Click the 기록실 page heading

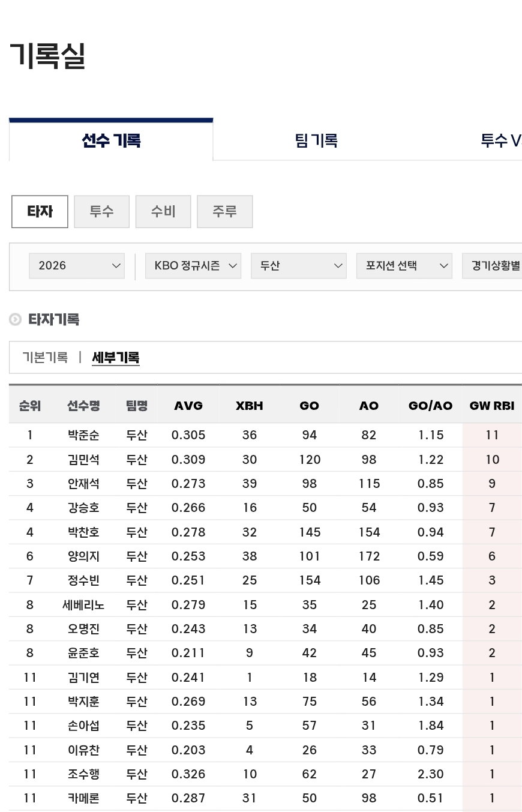coord(47,56)
